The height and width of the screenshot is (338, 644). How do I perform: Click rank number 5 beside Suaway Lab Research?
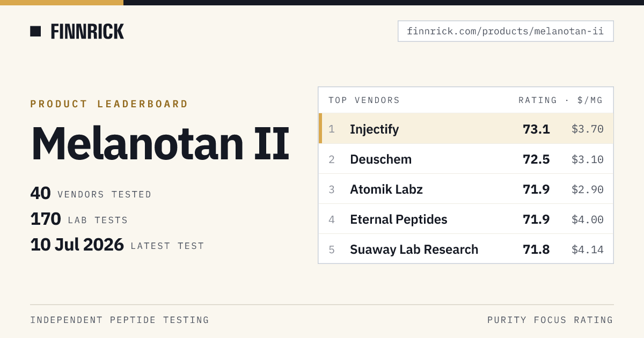[x=332, y=249]
